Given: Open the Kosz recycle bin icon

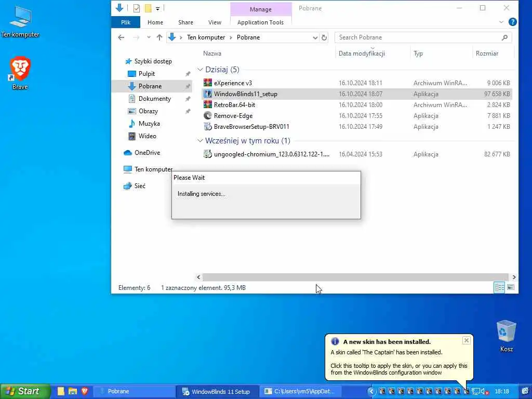Looking at the screenshot, I should 506,336.
